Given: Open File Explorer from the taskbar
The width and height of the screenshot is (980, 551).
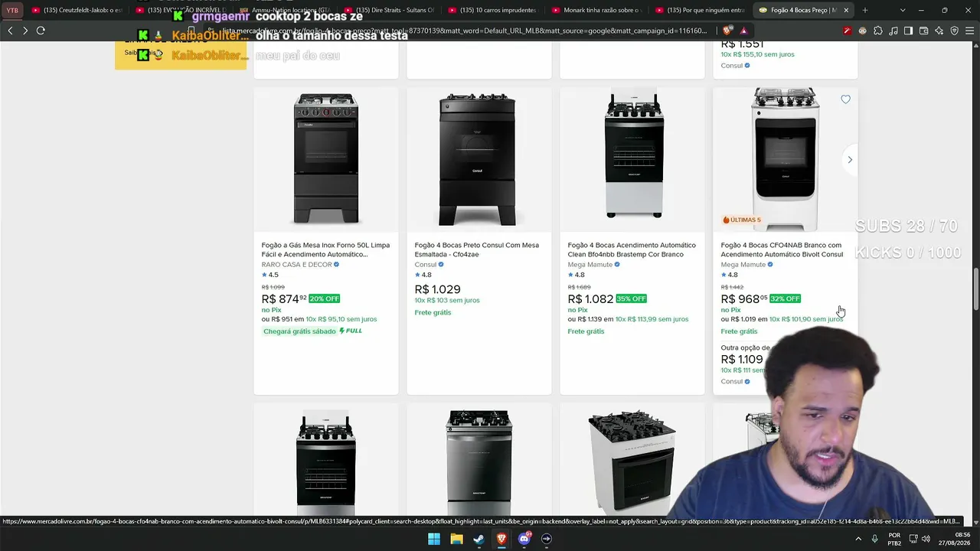Looking at the screenshot, I should tap(456, 539).
